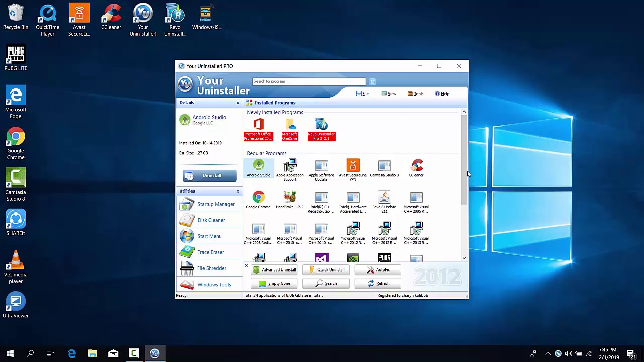Viewport: 644px width, 362px height.
Task: Select the SHAREit desktop icon
Action: point(16,223)
